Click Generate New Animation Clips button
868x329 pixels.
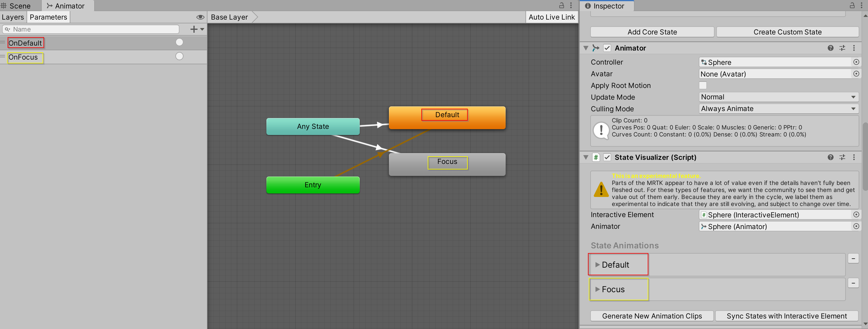(x=652, y=316)
